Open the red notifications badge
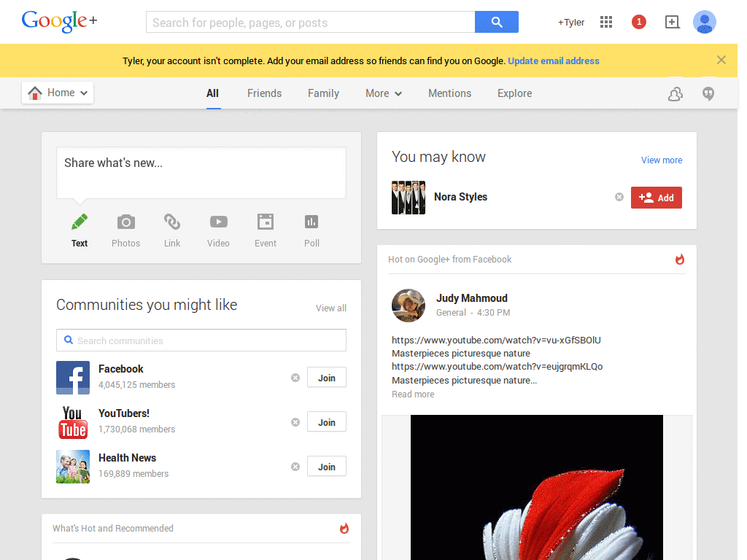747x560 pixels. tap(639, 22)
